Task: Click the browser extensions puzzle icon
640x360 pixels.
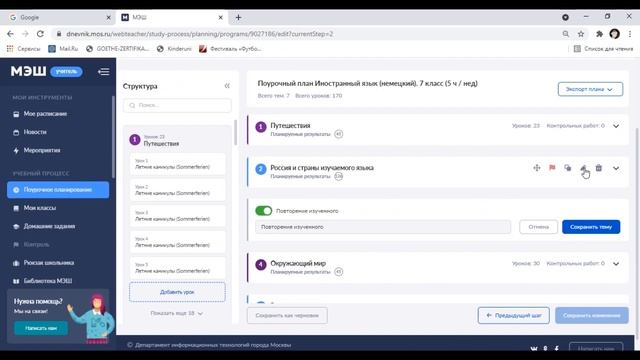Action: (599, 34)
